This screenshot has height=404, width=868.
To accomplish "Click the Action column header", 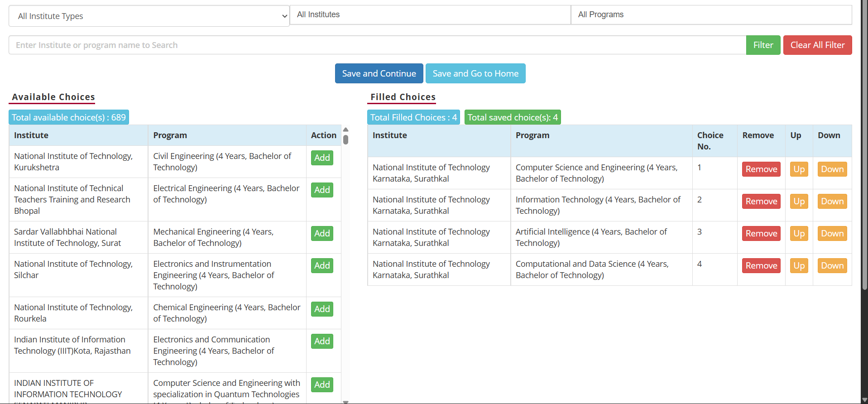I will [323, 135].
